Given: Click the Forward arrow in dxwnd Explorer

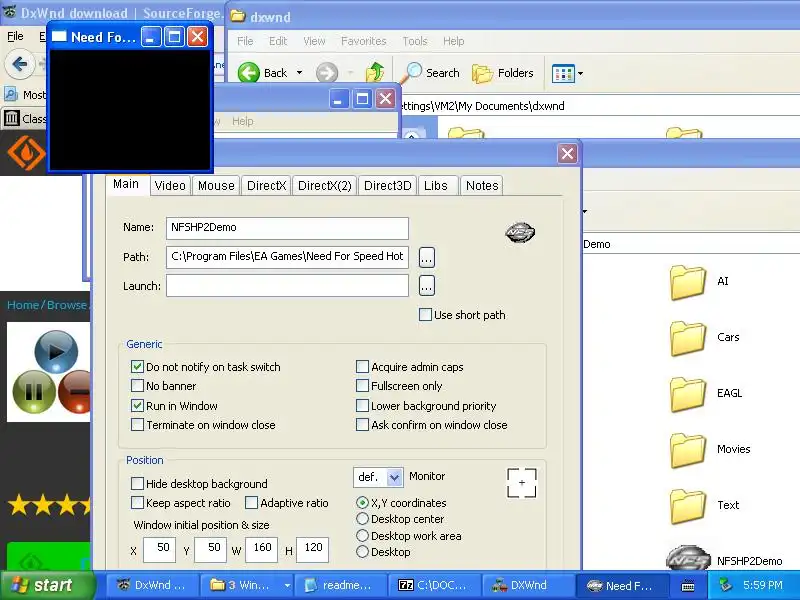Looking at the screenshot, I should (x=327, y=73).
